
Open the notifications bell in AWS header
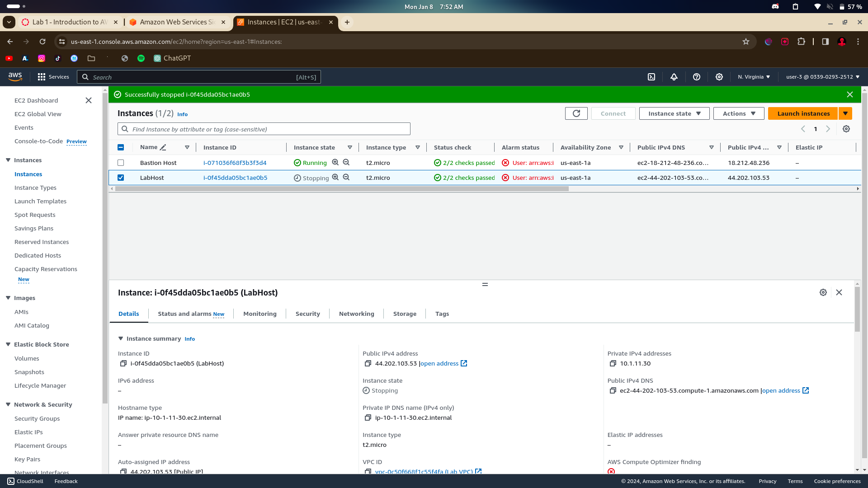tap(674, 77)
